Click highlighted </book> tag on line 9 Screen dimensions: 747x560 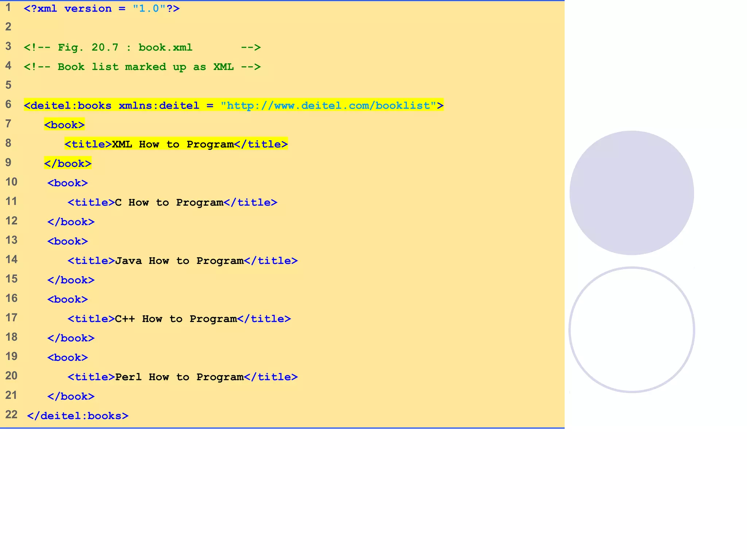pos(68,163)
